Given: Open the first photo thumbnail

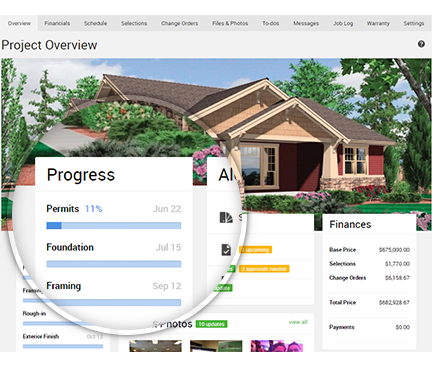Looking at the screenshot, I should coord(155,346).
